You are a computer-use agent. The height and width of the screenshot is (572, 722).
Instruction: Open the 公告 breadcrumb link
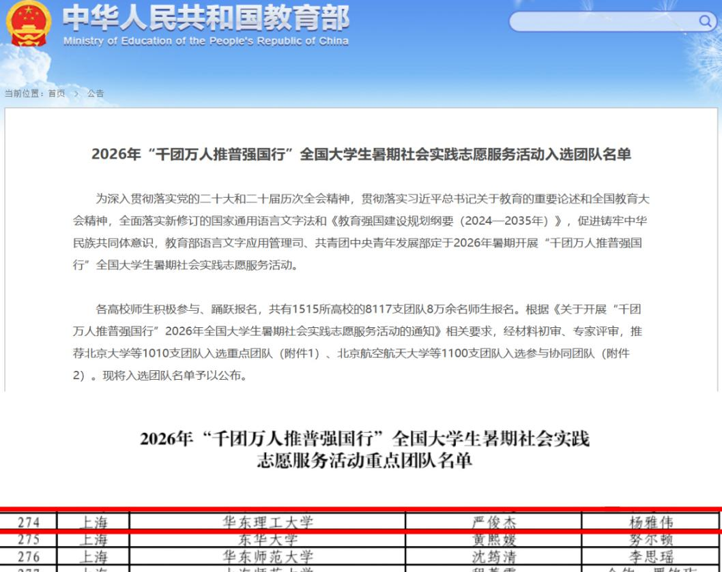96,93
